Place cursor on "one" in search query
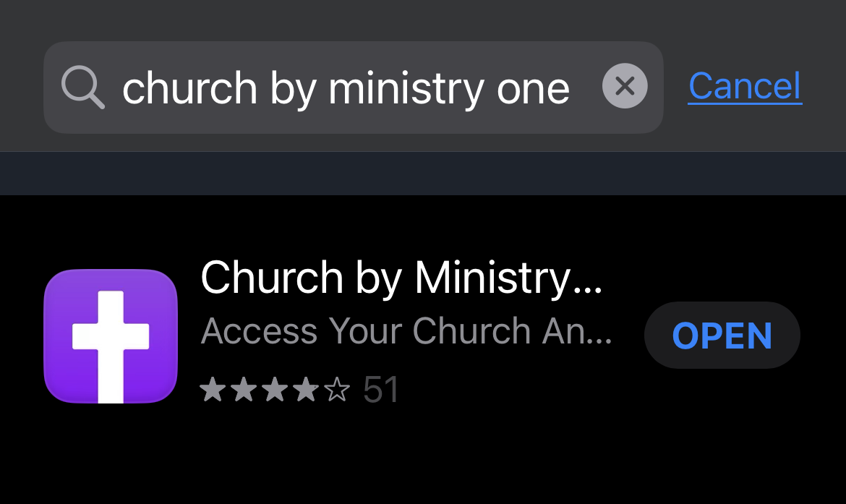 (x=534, y=90)
